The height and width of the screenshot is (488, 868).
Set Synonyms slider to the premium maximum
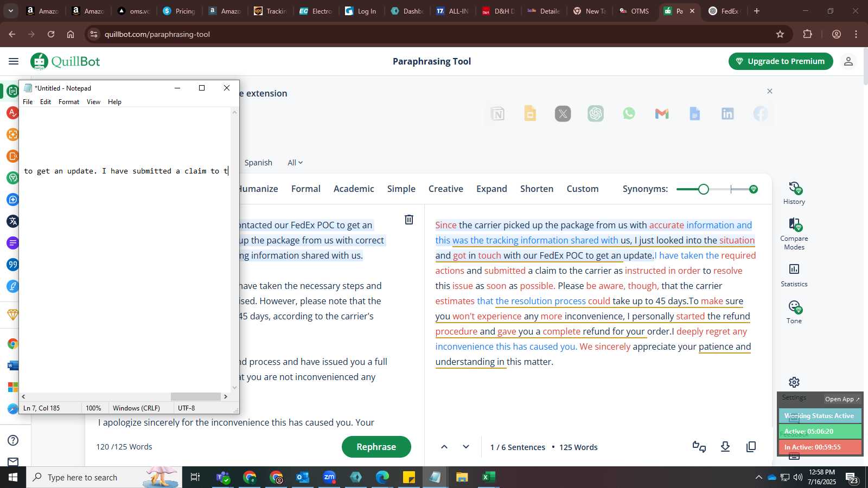pos(754,189)
